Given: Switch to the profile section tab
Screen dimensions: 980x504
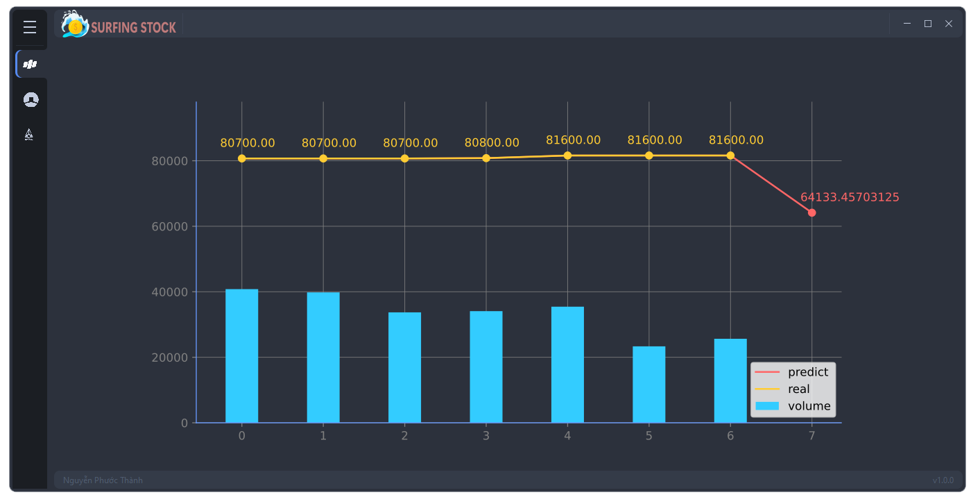Looking at the screenshot, I should (x=29, y=99).
